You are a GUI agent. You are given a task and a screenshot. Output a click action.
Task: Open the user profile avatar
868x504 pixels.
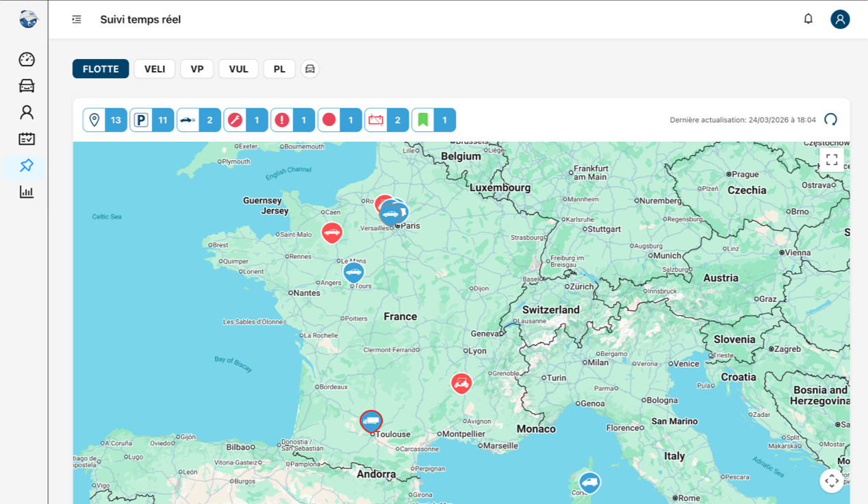click(840, 19)
